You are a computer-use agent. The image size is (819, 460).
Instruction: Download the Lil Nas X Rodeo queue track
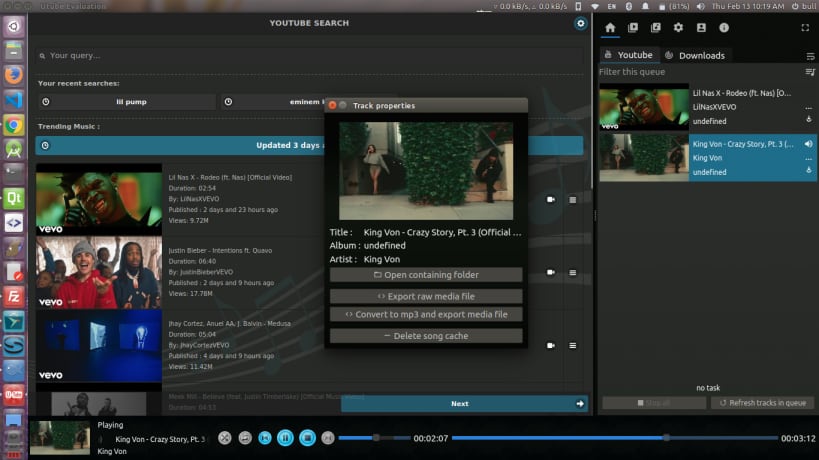tap(809, 120)
